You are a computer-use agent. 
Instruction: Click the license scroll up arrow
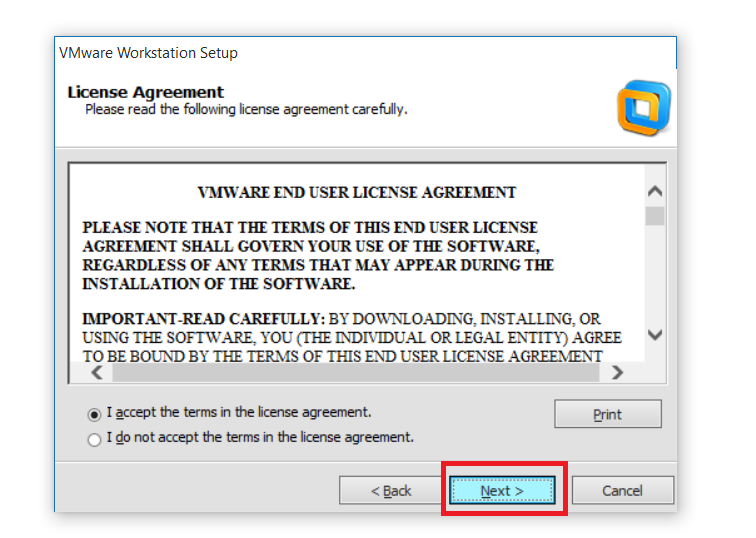click(x=655, y=191)
